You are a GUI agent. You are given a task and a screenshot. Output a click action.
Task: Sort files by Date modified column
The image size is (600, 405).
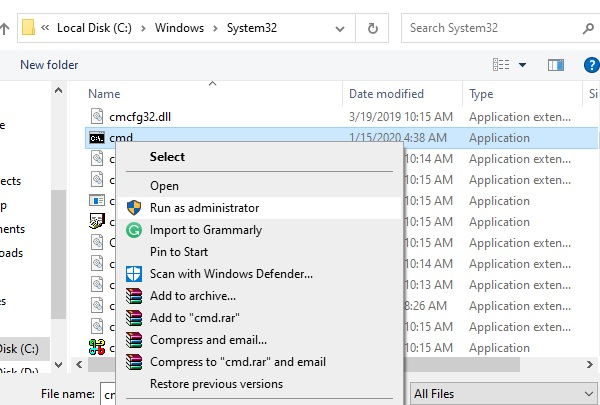pos(388,94)
